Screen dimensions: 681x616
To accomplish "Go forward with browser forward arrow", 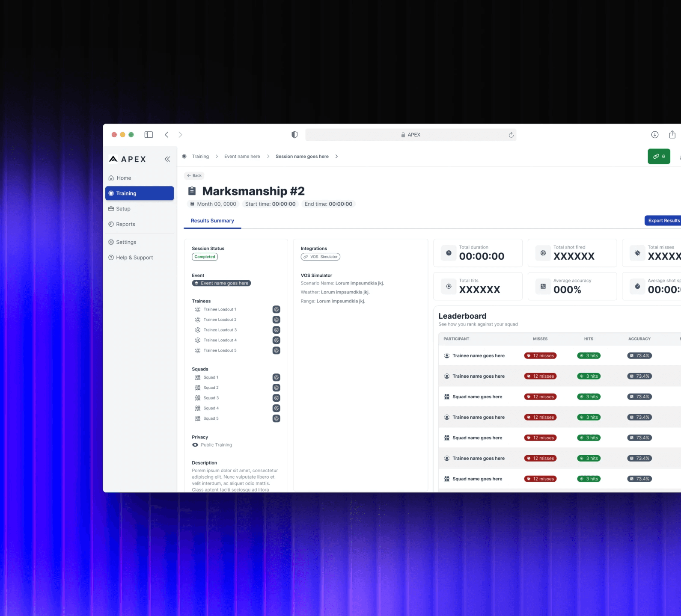I will (180, 135).
